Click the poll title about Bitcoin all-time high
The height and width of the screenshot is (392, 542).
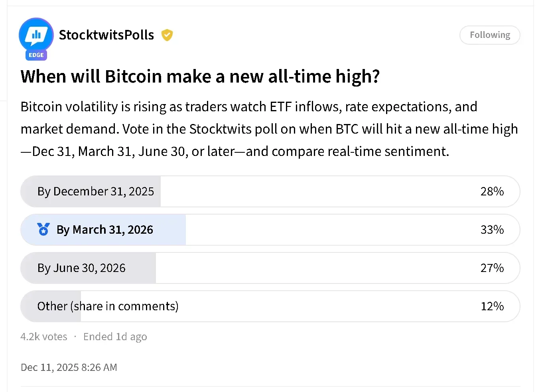(x=200, y=76)
